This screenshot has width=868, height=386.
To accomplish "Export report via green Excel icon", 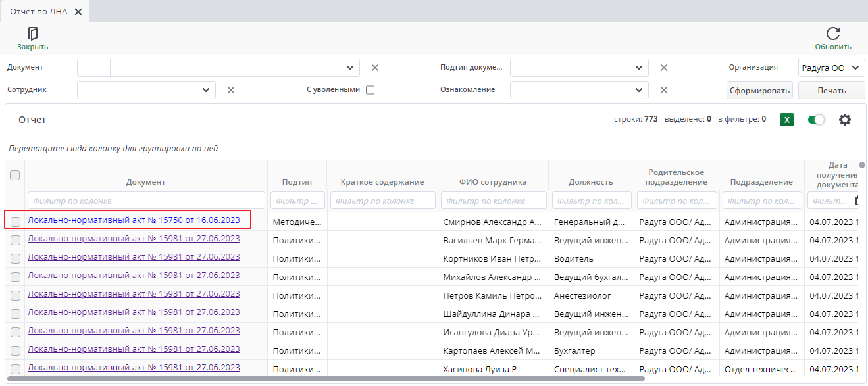I will 786,120.
